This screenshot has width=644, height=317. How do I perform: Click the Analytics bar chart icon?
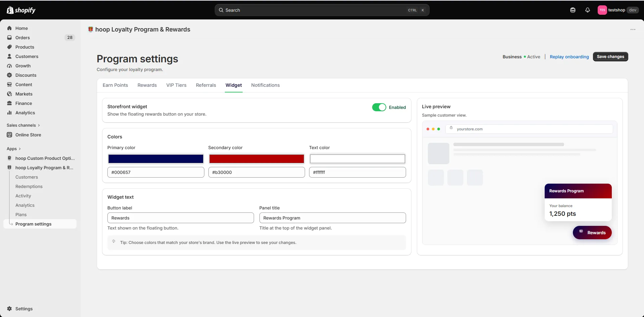click(x=9, y=113)
